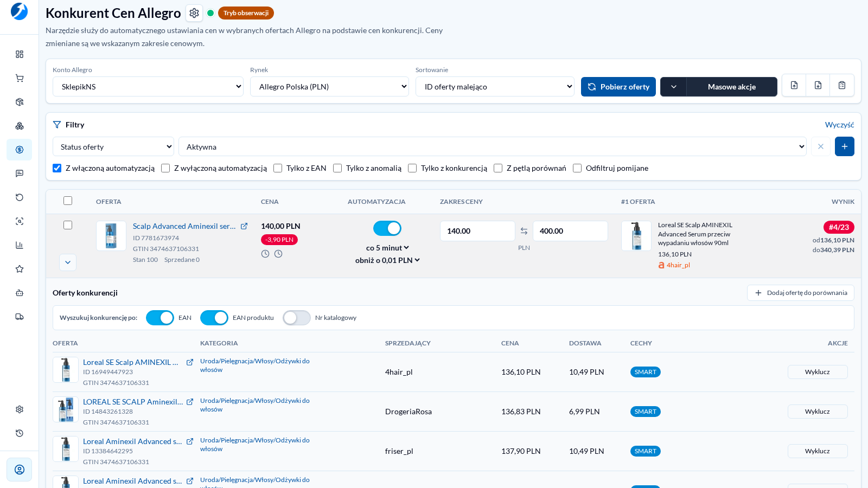Click the minimum price field showing 140.00
This screenshot has width=868, height=488.
click(477, 231)
